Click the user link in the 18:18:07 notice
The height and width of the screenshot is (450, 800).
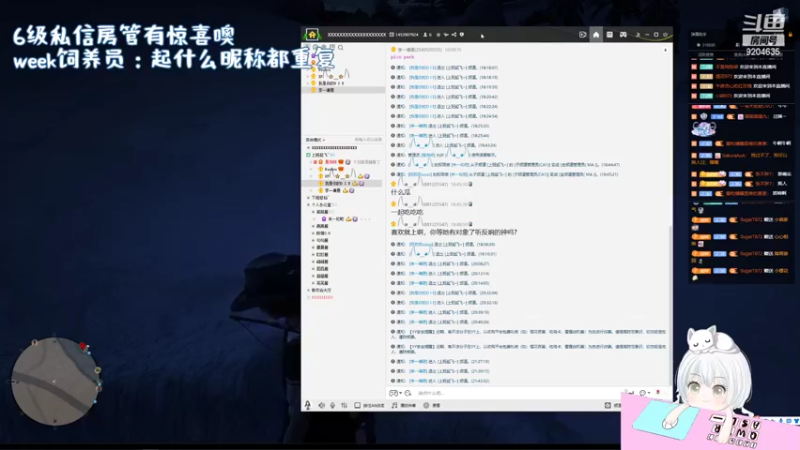(x=422, y=67)
